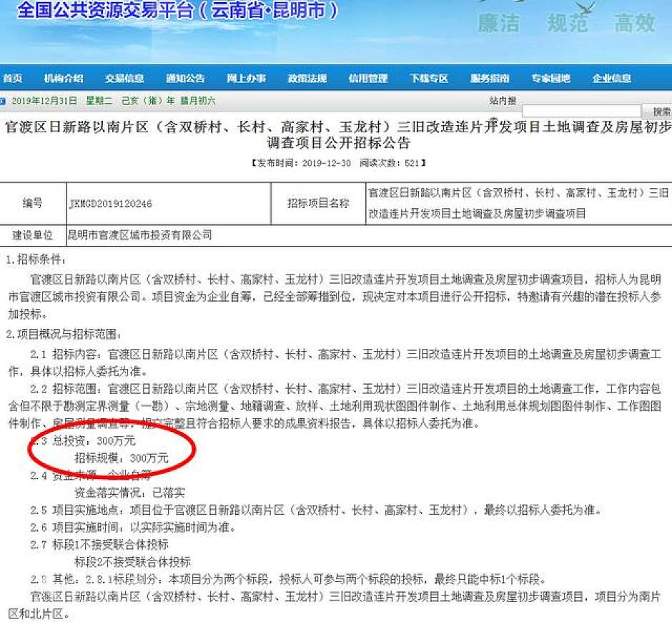
Task: Go to 交易信息 section
Action: pos(124,79)
